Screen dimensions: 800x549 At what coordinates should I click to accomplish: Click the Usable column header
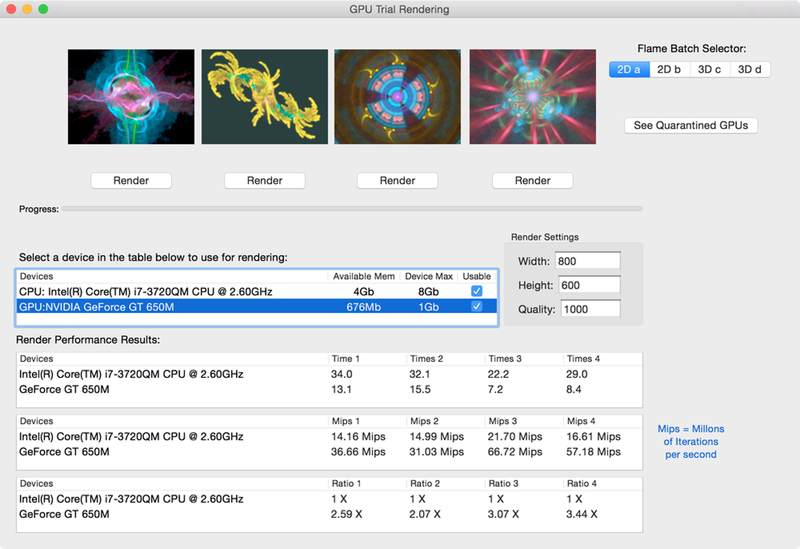pyautogui.click(x=477, y=276)
